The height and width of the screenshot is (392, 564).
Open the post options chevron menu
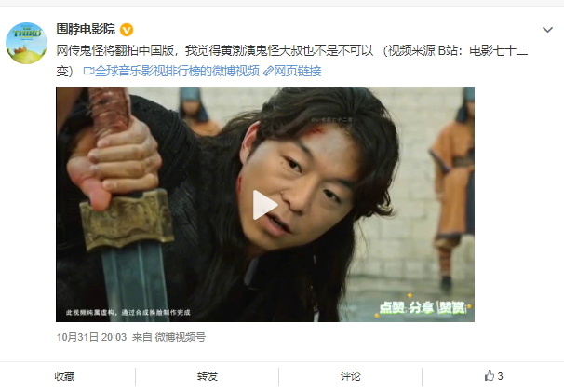[547, 30]
